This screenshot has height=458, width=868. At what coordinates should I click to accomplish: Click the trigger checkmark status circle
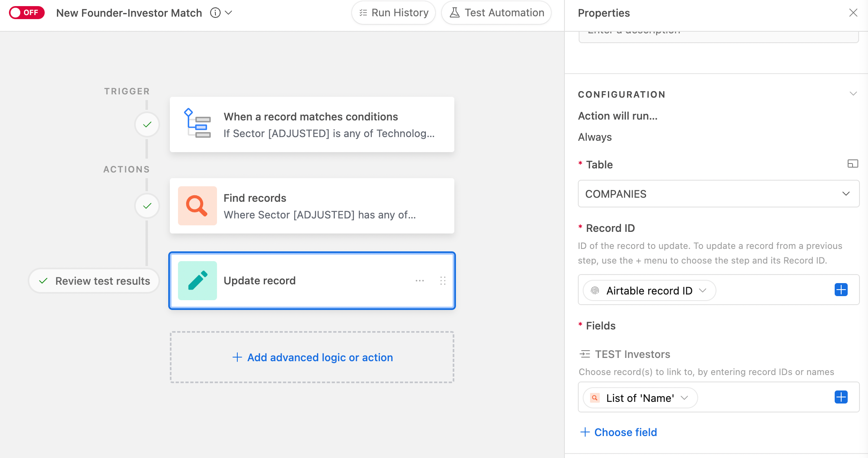(147, 124)
